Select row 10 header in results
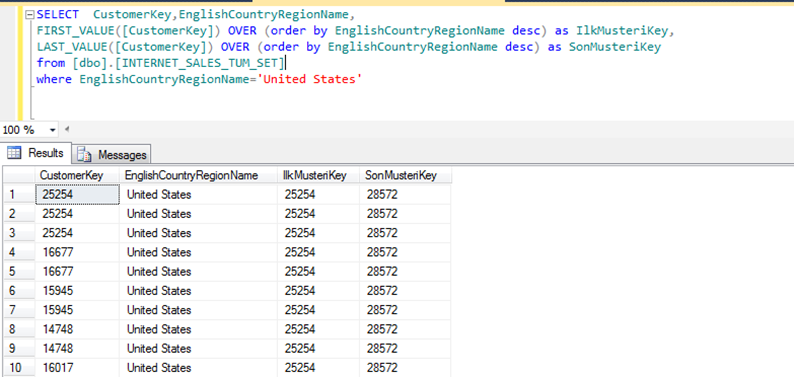The width and height of the screenshot is (794, 377). click(18, 367)
